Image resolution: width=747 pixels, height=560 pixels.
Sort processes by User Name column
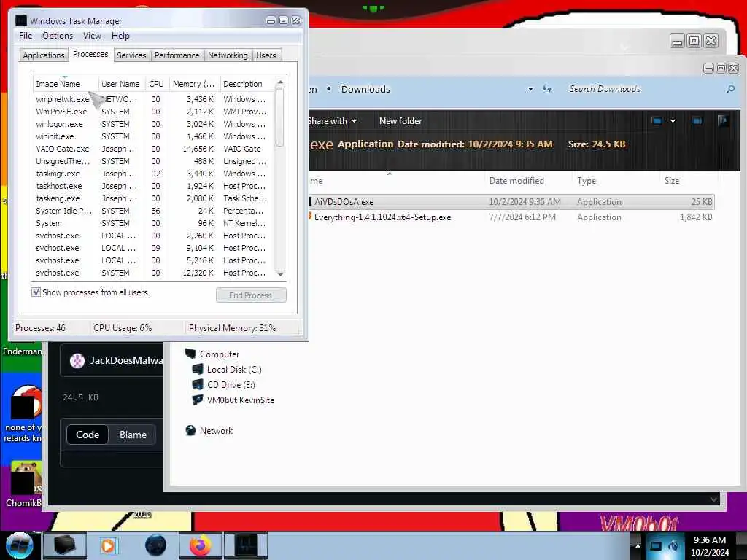(121, 84)
